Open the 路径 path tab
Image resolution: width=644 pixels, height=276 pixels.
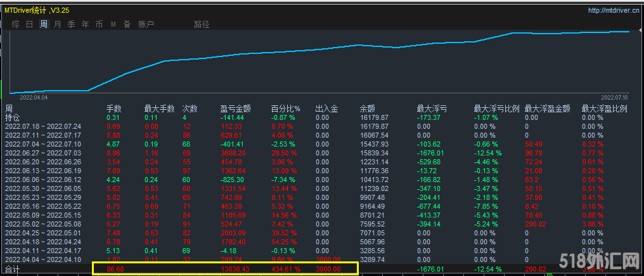coord(202,24)
